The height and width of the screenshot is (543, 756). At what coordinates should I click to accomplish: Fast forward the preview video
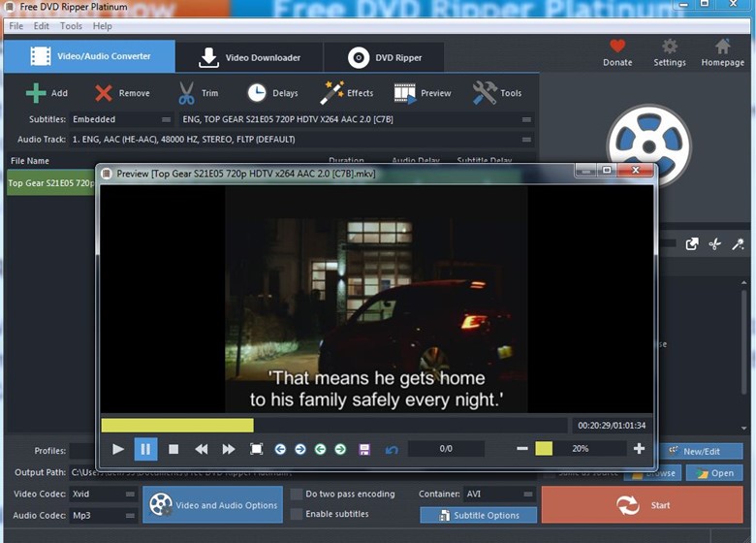229,449
